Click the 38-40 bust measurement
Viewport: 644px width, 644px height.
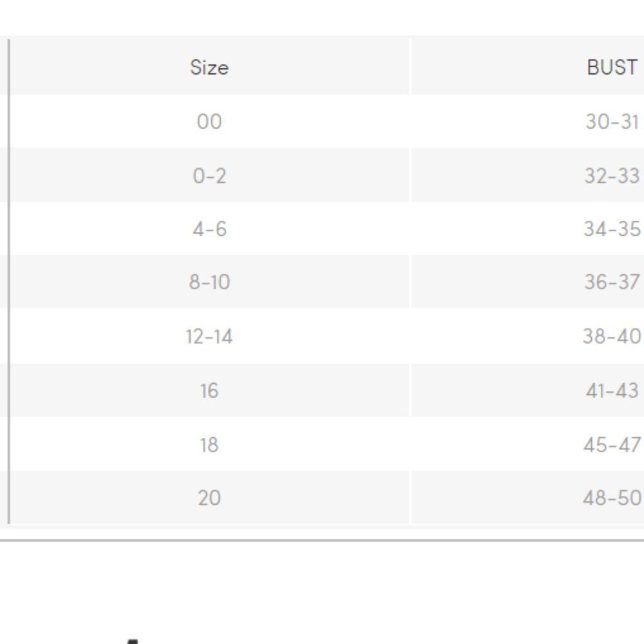tap(612, 336)
